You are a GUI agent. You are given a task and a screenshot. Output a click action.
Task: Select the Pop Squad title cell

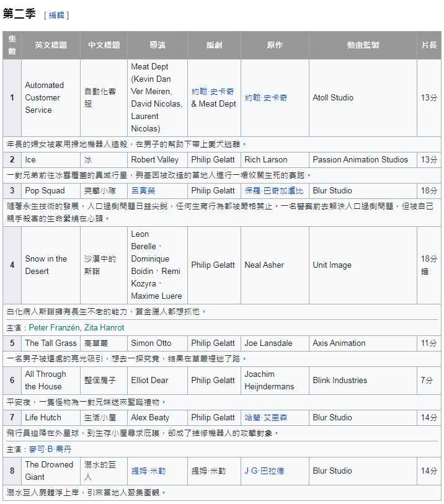coord(51,190)
